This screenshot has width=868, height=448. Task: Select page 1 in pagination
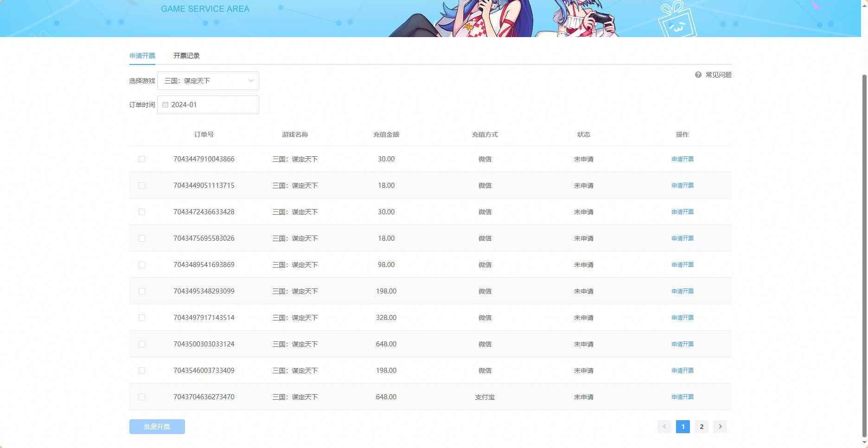[x=683, y=427]
